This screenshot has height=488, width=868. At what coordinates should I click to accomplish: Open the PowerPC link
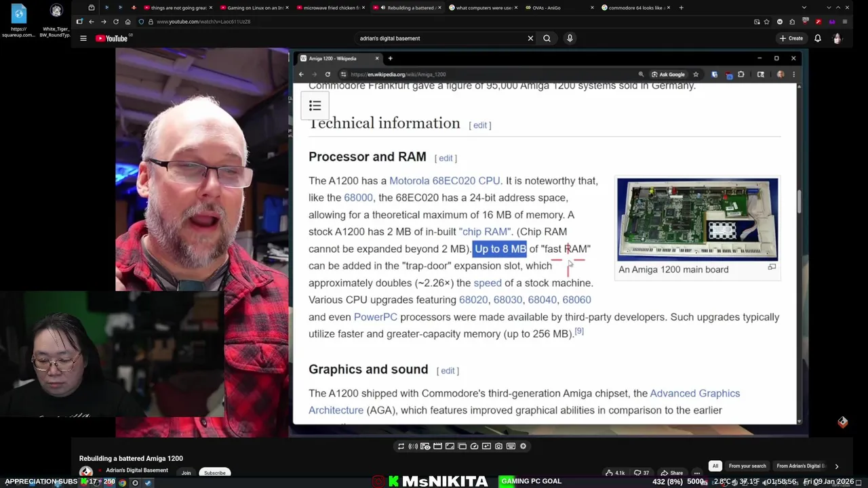pyautogui.click(x=376, y=317)
